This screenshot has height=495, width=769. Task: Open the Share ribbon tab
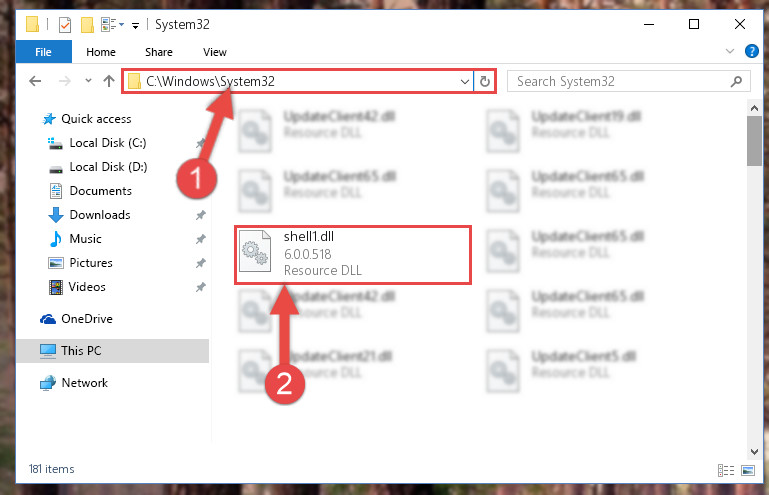pos(159,52)
